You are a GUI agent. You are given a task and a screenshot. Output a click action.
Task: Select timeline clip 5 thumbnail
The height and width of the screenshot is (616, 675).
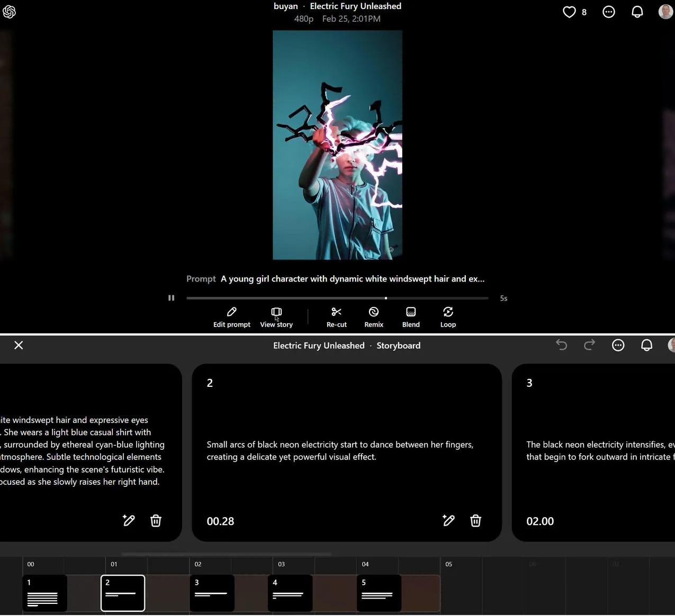click(379, 593)
